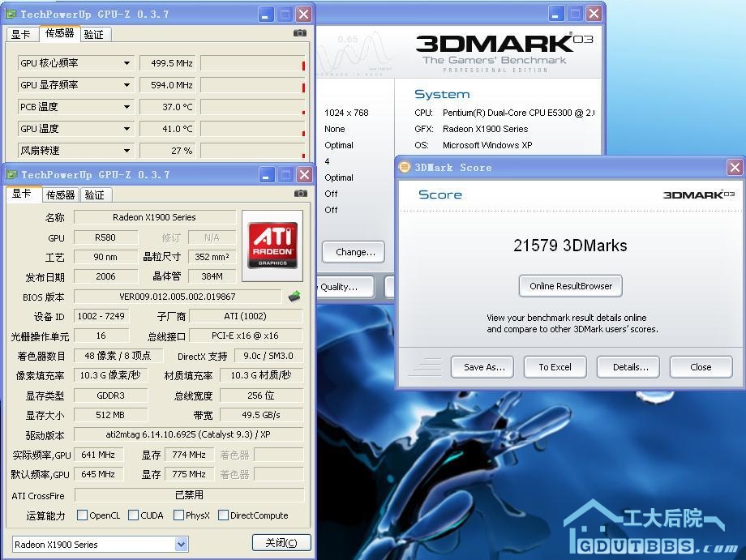
Task: Toggle the DirectCompute checkbox
Action: [223, 515]
